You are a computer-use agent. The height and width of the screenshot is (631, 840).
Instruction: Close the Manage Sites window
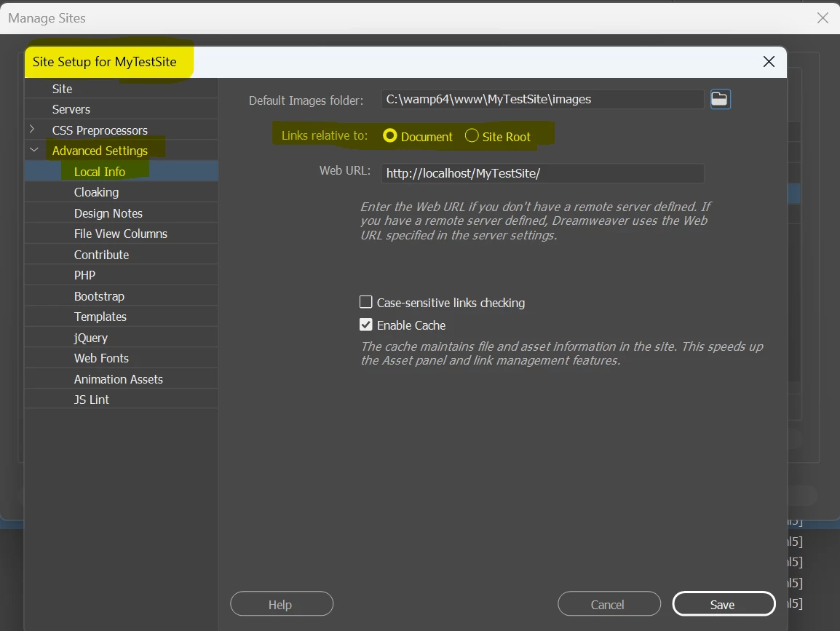(823, 17)
